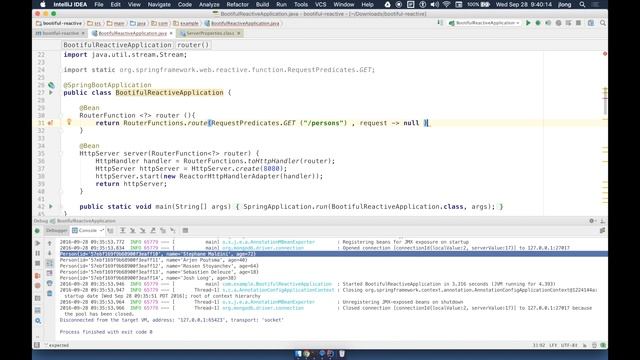
Task: Resume program in the debug side toolbar
Action: [38, 243]
